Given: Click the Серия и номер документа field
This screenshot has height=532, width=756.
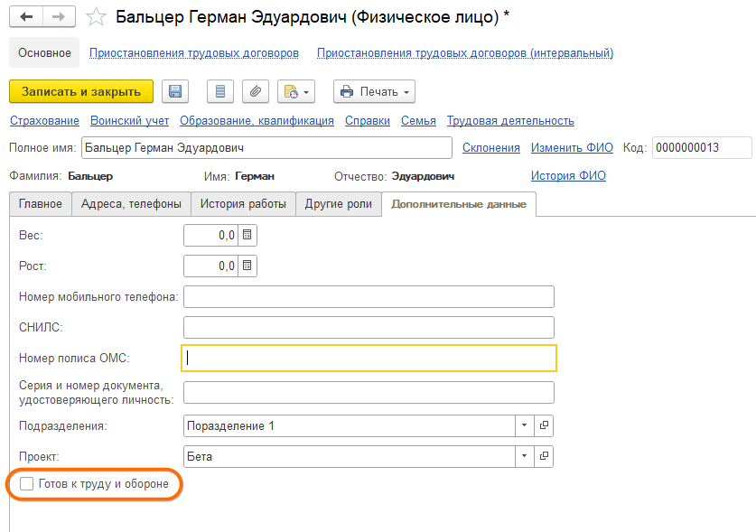Looking at the screenshot, I should (369, 393).
